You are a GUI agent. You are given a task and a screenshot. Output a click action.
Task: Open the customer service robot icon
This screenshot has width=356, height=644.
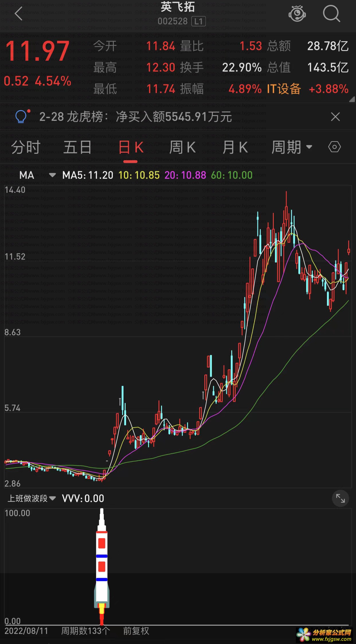(x=297, y=13)
